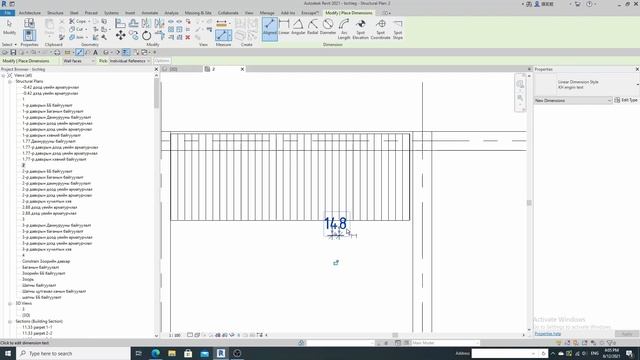Click the Save icon in quick access toolbar
640x360 pixels.
click(13, 52)
